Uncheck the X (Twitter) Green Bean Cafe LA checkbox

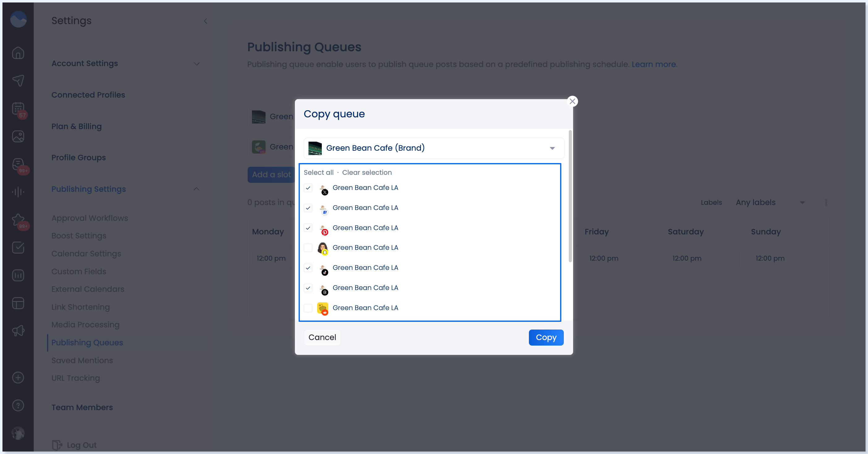pos(308,188)
